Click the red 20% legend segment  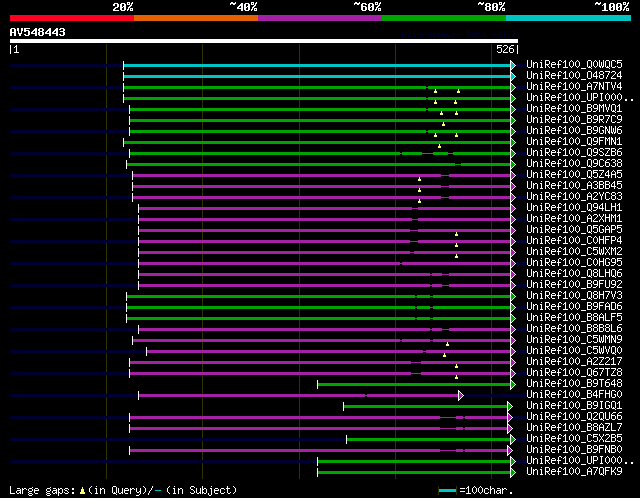[x=72, y=18]
